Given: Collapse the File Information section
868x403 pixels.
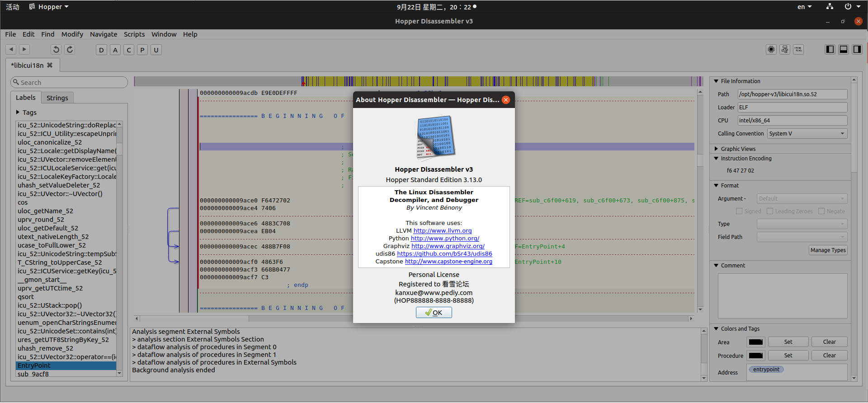Looking at the screenshot, I should (x=716, y=81).
